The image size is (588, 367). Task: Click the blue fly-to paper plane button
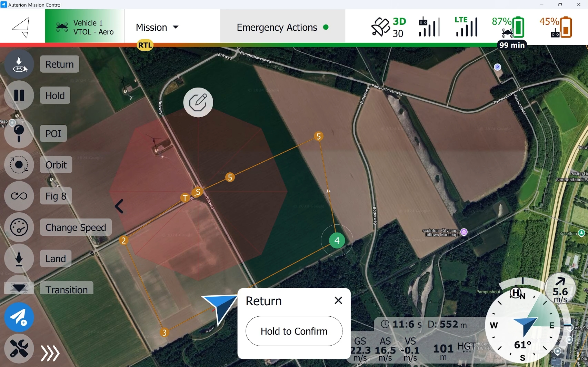tap(19, 317)
